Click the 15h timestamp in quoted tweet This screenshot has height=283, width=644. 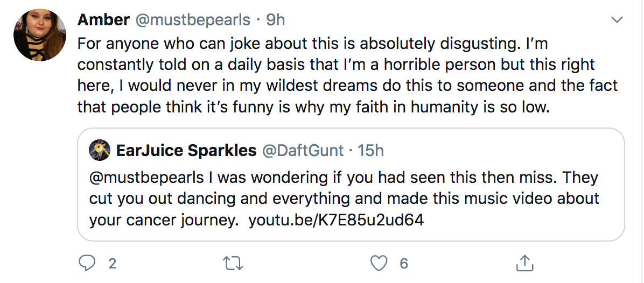tap(370, 151)
